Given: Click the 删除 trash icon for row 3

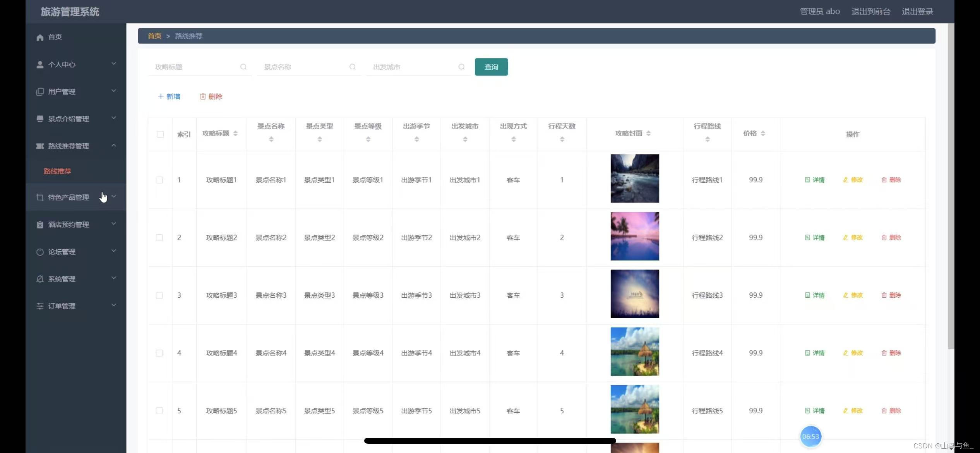Looking at the screenshot, I should click(884, 295).
